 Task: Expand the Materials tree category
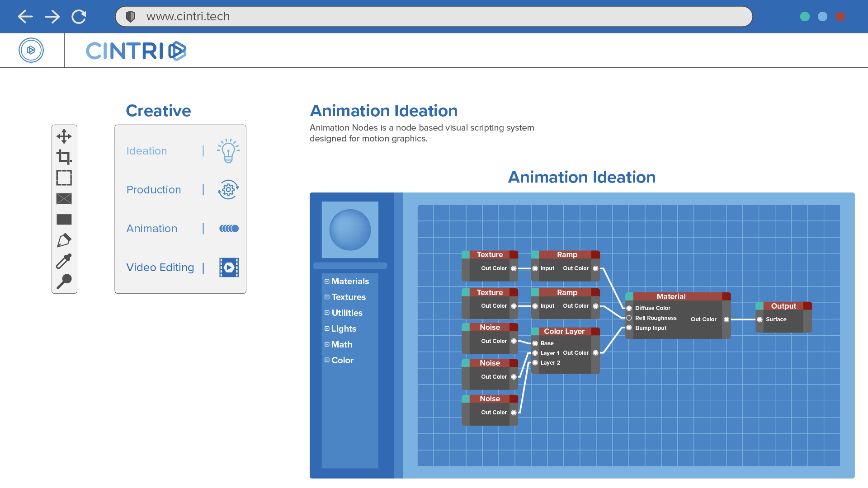tap(327, 281)
